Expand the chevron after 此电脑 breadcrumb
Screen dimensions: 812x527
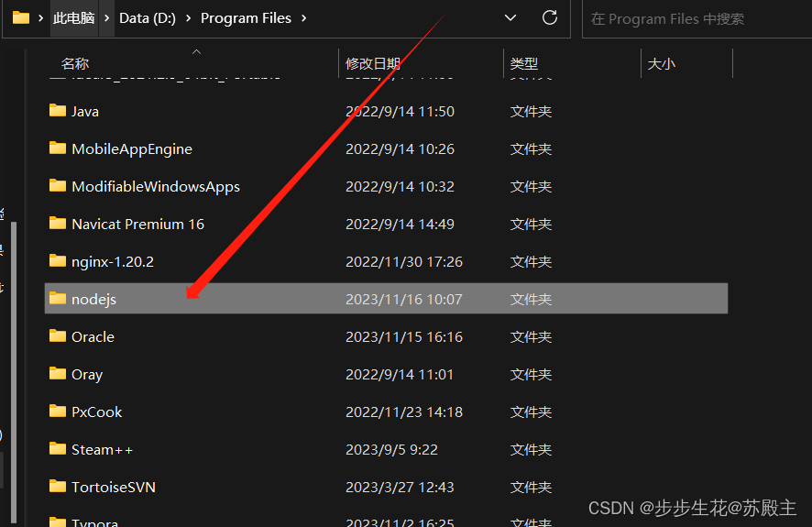point(106,18)
